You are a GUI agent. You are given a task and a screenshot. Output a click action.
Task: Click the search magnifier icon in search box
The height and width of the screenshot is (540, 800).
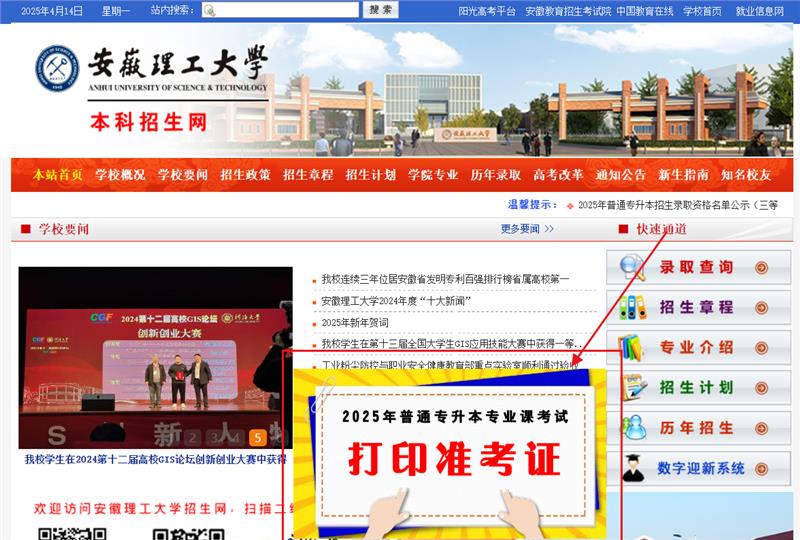[x=209, y=10]
